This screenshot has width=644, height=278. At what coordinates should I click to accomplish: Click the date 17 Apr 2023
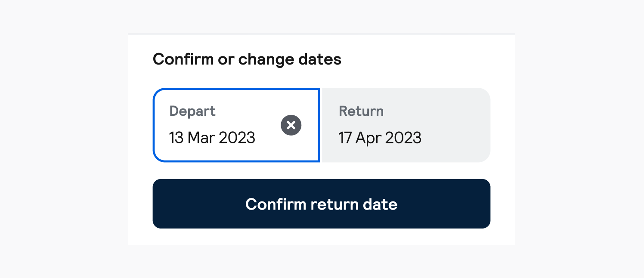pos(380,138)
